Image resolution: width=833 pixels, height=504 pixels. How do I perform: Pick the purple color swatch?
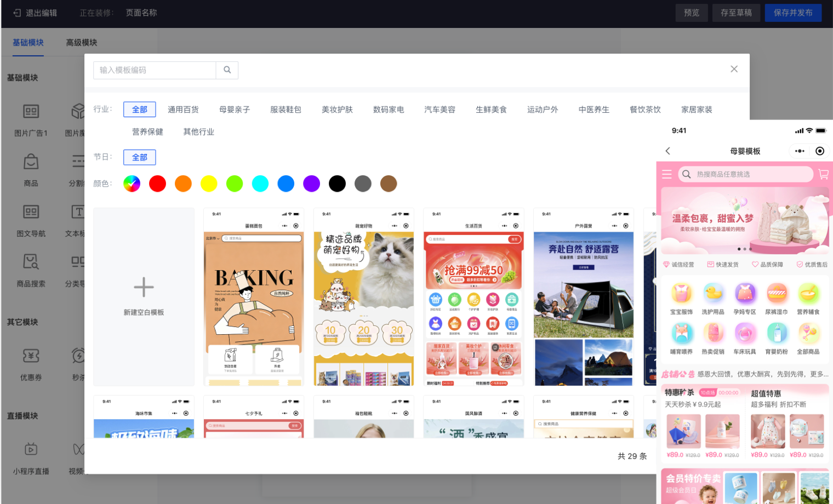(x=311, y=184)
